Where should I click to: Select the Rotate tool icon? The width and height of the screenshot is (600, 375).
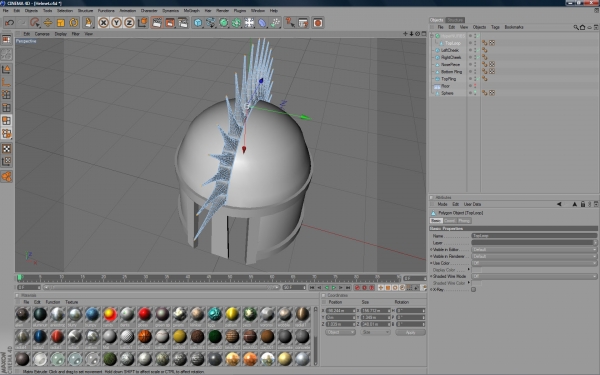[x=73, y=23]
